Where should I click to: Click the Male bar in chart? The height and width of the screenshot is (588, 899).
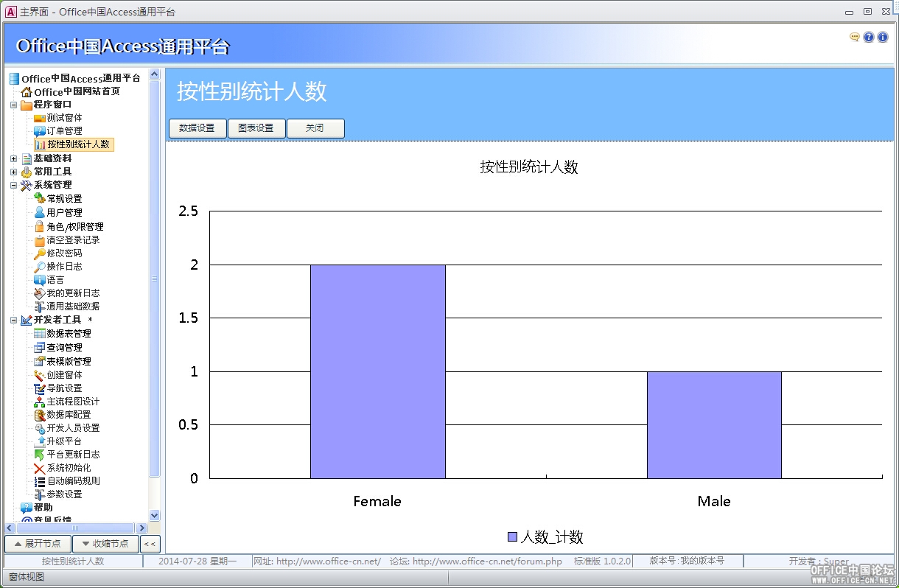tap(714, 425)
